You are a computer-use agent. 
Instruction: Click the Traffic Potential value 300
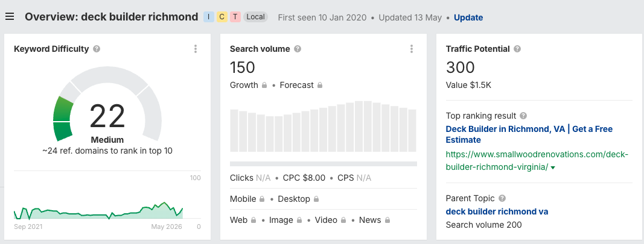[460, 67]
